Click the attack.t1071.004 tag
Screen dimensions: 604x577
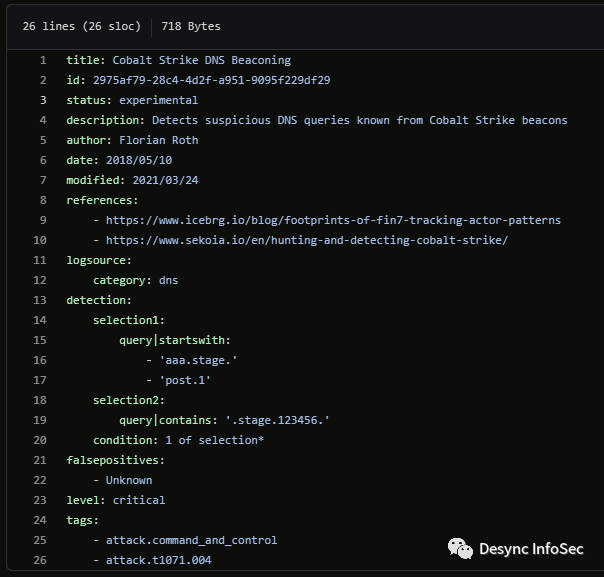coord(158,560)
